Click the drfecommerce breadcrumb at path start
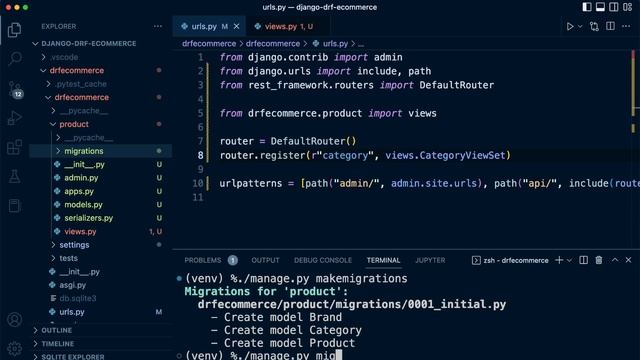This screenshot has height=360, width=640. pos(209,44)
